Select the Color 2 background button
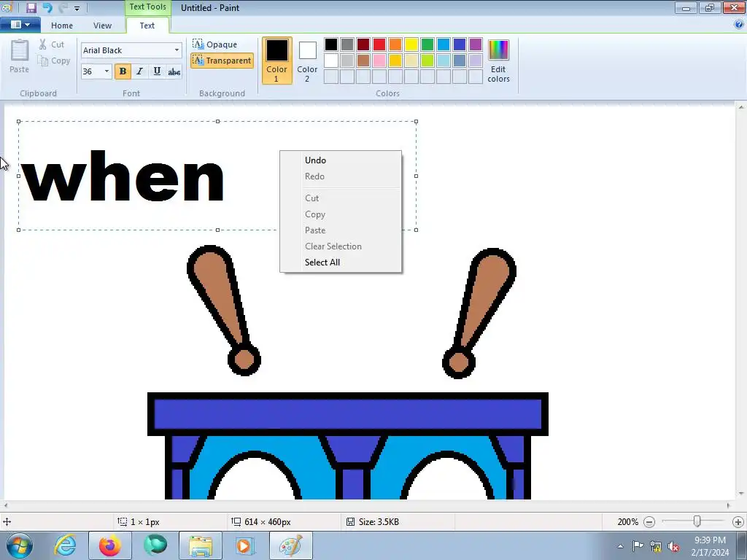The width and height of the screenshot is (747, 560). (x=307, y=61)
